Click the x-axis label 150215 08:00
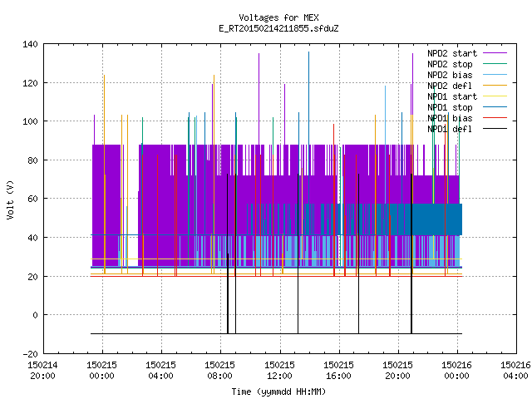Screen dimensions: 532x399 [x=219, y=371]
